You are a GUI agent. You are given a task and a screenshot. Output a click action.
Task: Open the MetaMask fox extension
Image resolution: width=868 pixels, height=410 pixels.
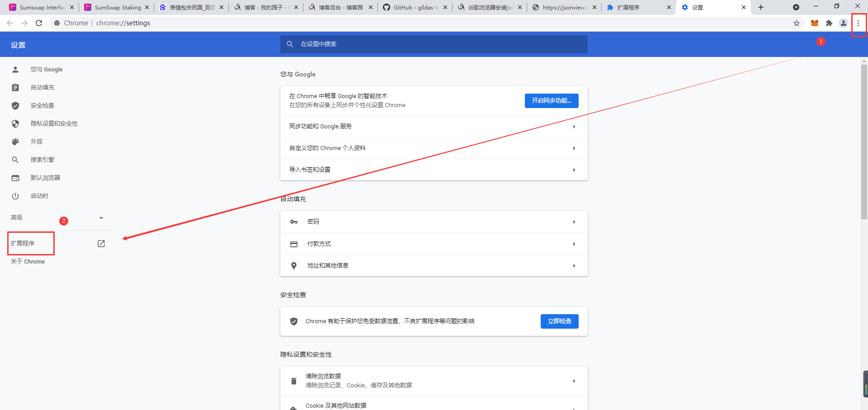[x=815, y=23]
